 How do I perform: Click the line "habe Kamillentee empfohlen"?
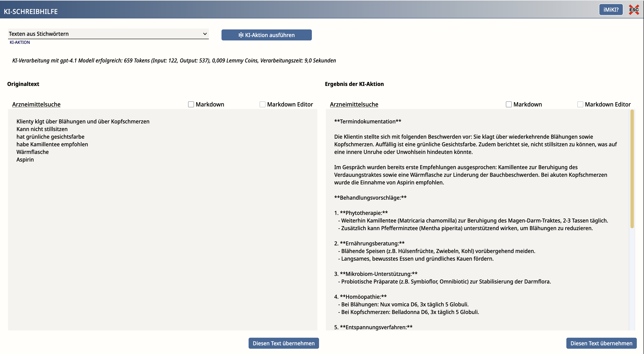coord(52,144)
